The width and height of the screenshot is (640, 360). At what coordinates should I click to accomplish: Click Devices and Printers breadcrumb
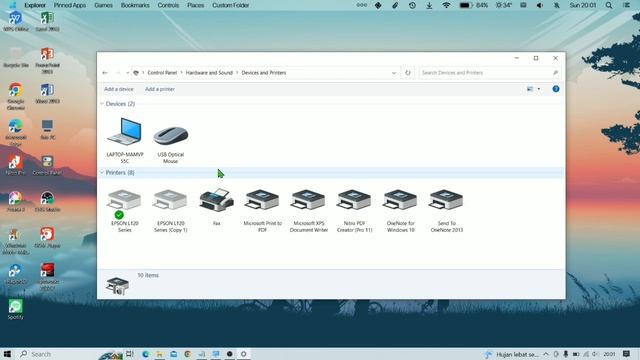(x=264, y=73)
